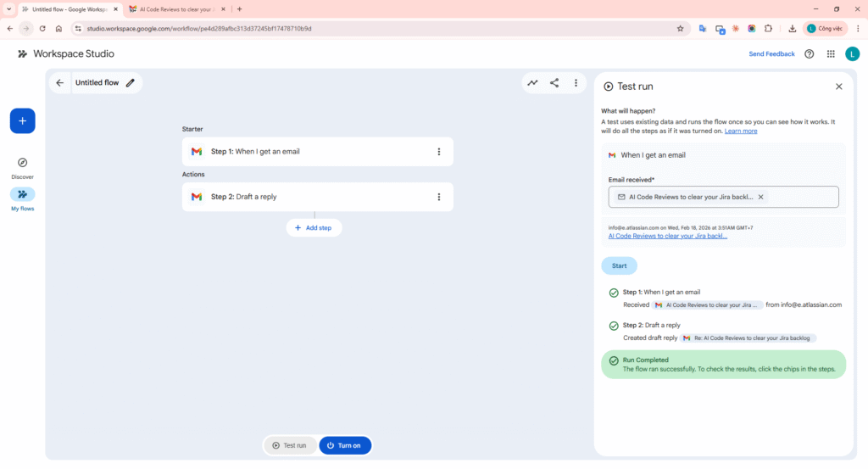Go back using the arrow beside Untitled flow

click(x=59, y=83)
